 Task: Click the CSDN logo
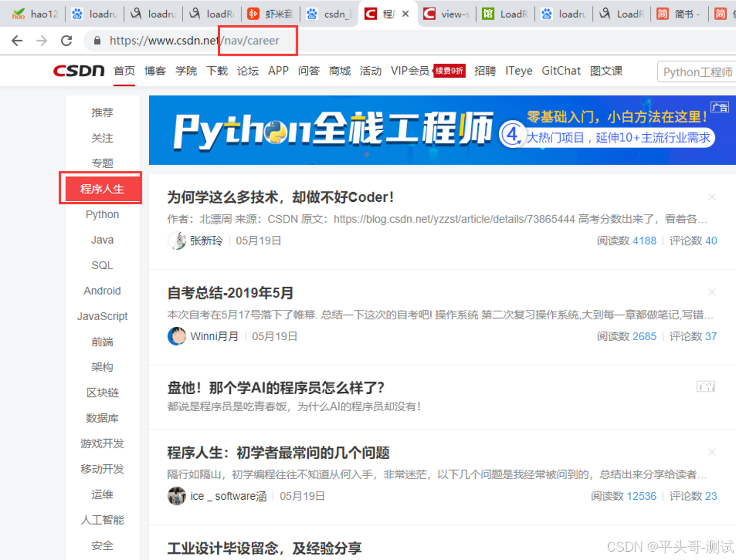(x=79, y=71)
